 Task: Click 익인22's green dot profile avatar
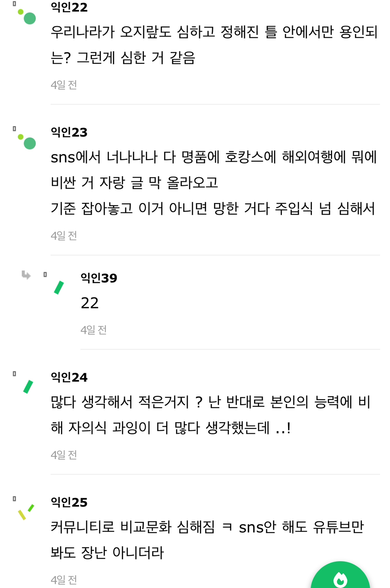pyautogui.click(x=27, y=16)
